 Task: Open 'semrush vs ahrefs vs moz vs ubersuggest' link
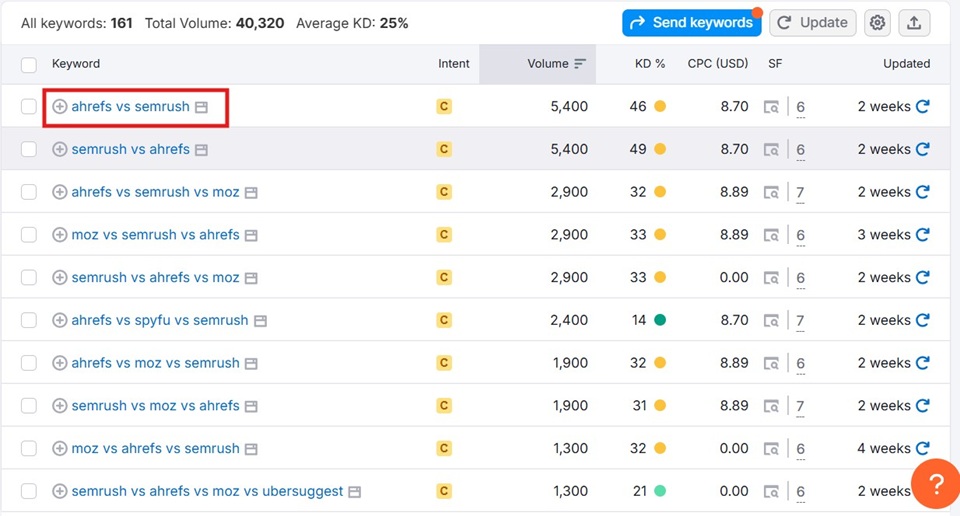[x=207, y=492]
